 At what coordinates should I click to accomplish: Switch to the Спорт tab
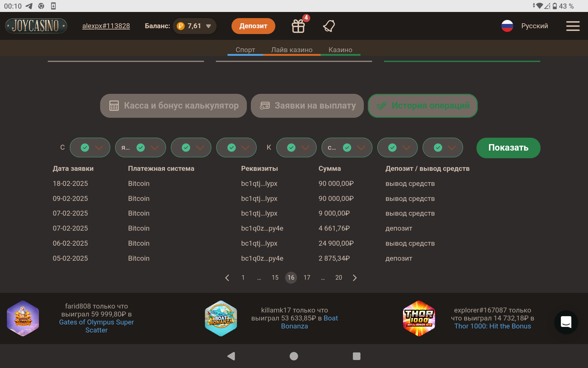245,50
